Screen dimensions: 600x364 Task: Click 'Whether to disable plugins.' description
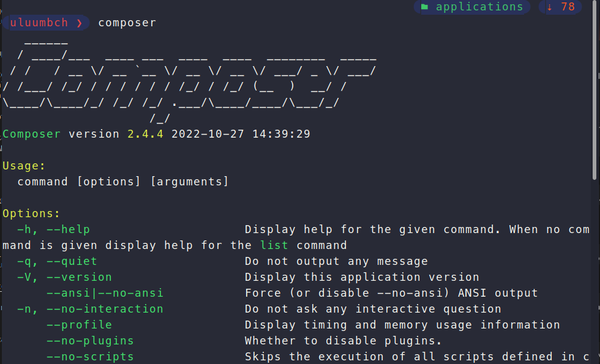pos(343,341)
